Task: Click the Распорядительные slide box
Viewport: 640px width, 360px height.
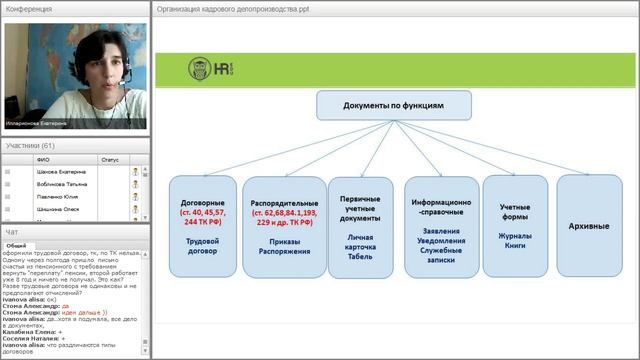Action: pyautogui.click(x=284, y=227)
